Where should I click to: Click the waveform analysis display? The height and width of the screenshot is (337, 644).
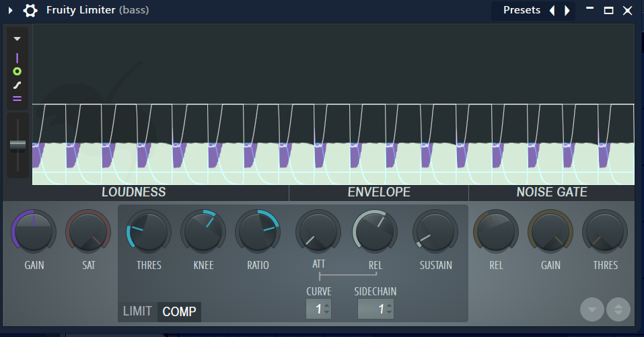(x=333, y=104)
